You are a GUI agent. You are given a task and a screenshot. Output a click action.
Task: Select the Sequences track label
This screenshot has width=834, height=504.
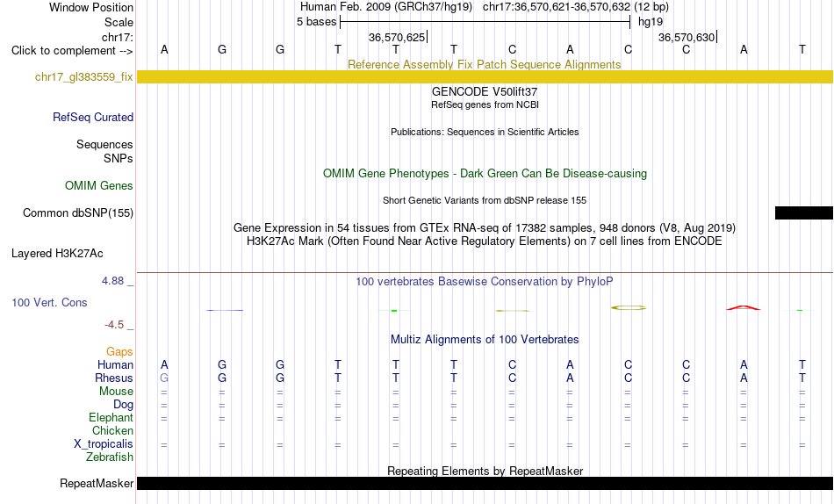click(x=104, y=145)
